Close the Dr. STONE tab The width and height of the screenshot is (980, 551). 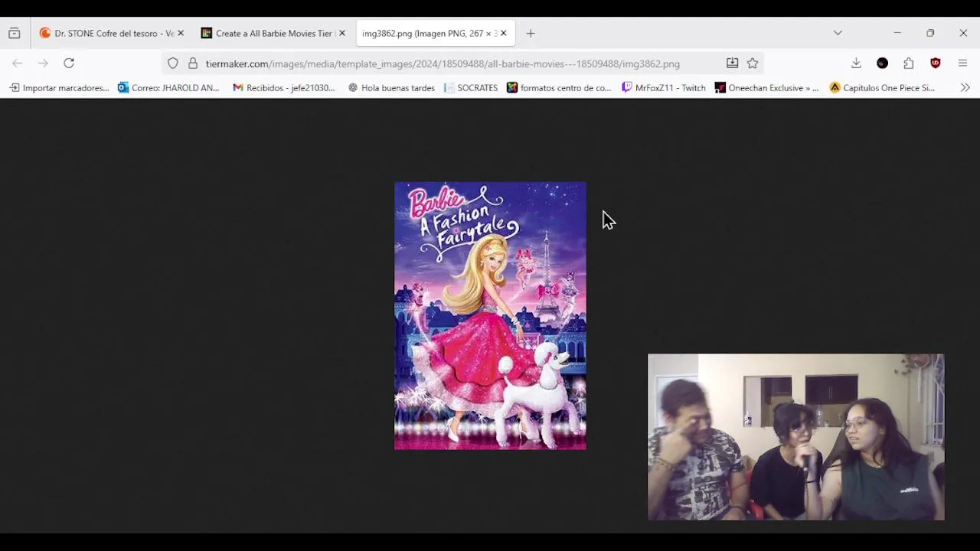click(x=181, y=33)
